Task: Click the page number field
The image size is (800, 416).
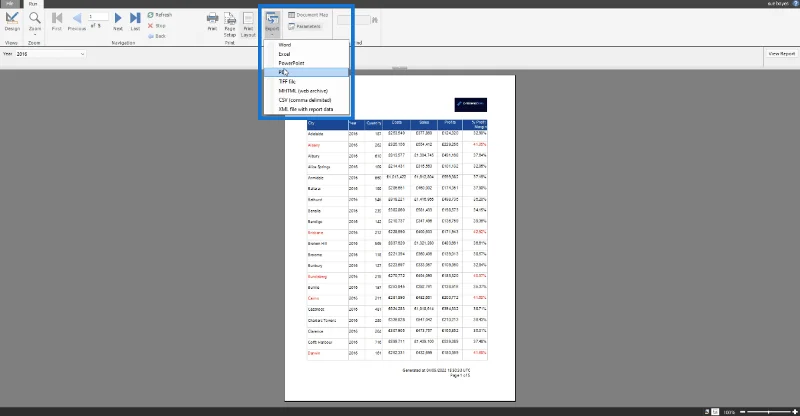Action: click(x=98, y=16)
